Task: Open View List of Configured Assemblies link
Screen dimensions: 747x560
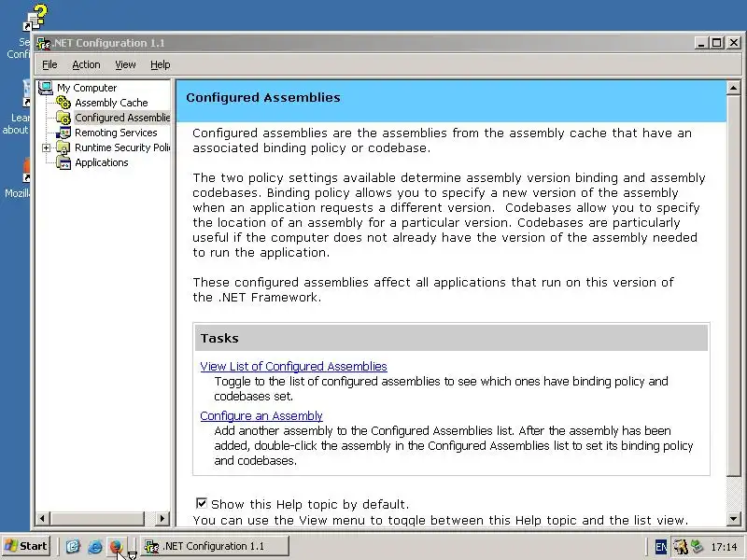Action: coord(293,366)
